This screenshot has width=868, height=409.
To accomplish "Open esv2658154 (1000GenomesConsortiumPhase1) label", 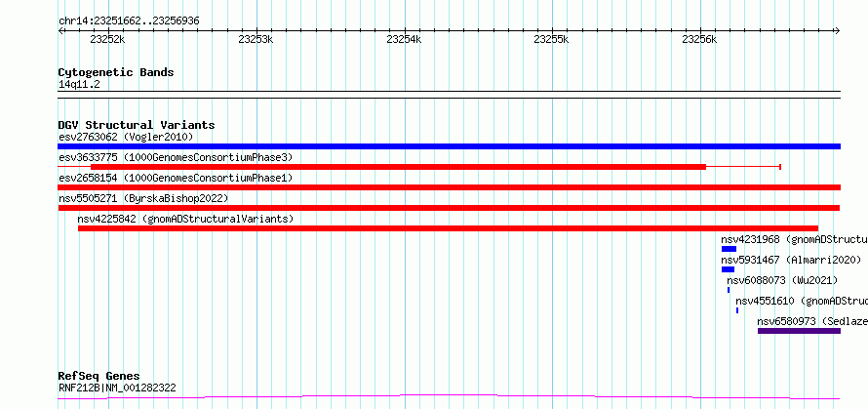I will pos(176,178).
